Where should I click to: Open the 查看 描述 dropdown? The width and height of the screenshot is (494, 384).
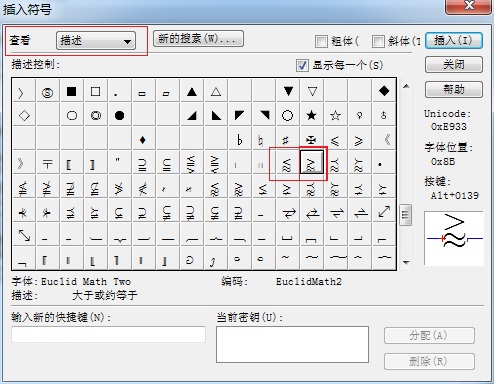pos(96,41)
